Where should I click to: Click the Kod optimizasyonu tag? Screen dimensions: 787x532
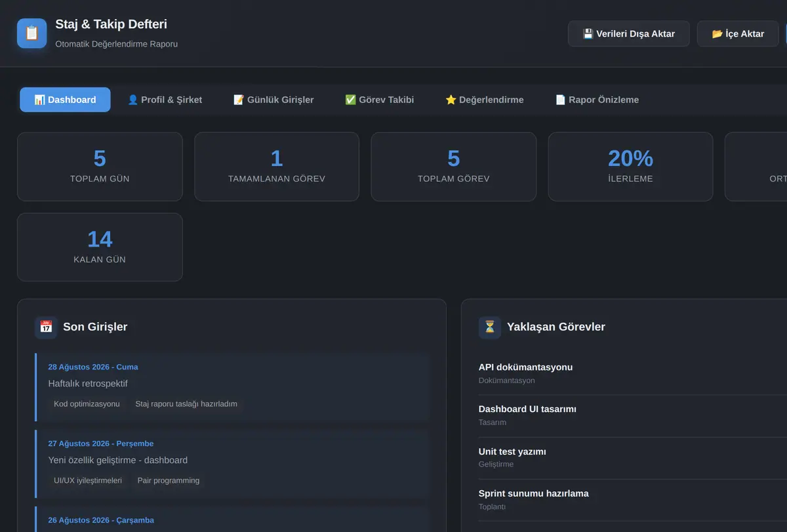87,404
